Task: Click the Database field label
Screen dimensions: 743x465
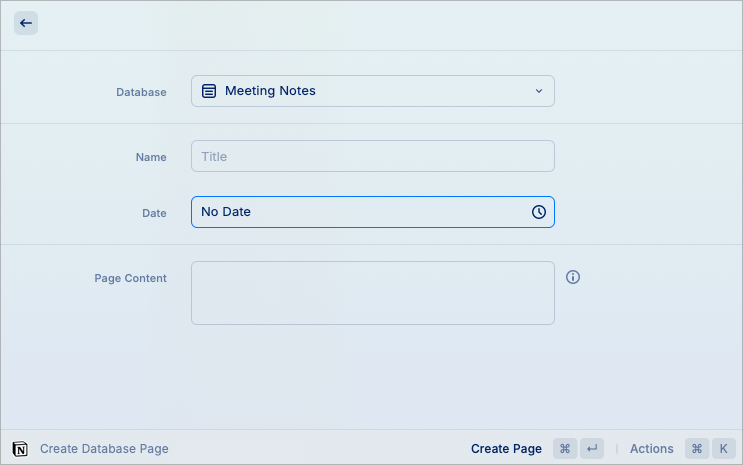Action: click(141, 92)
